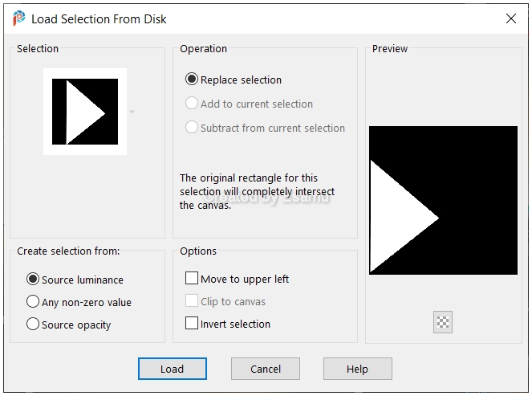Select Source luminance radio button
The width and height of the screenshot is (532, 396).
(33, 280)
